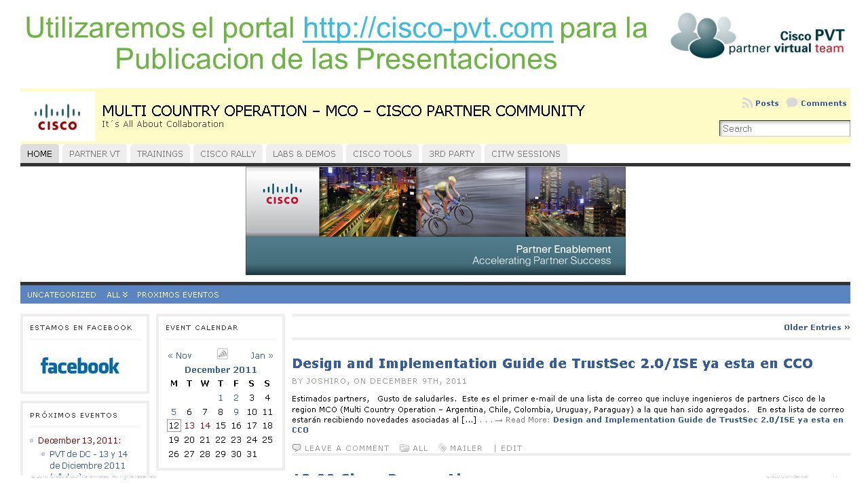Click the PRÓXIMOS EVENTOS sidebar heading
This screenshot has height=489, width=868.
pyautogui.click(x=74, y=415)
